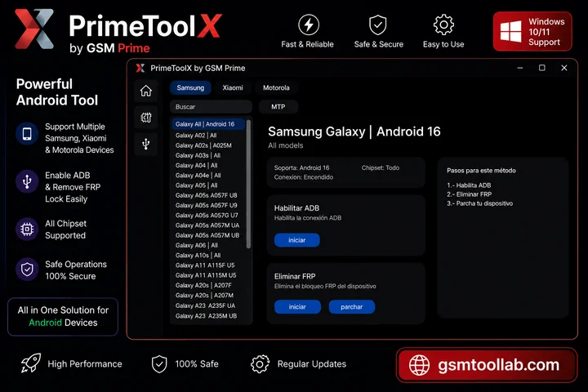Click iniciar under Eliminar FRP

tap(297, 307)
